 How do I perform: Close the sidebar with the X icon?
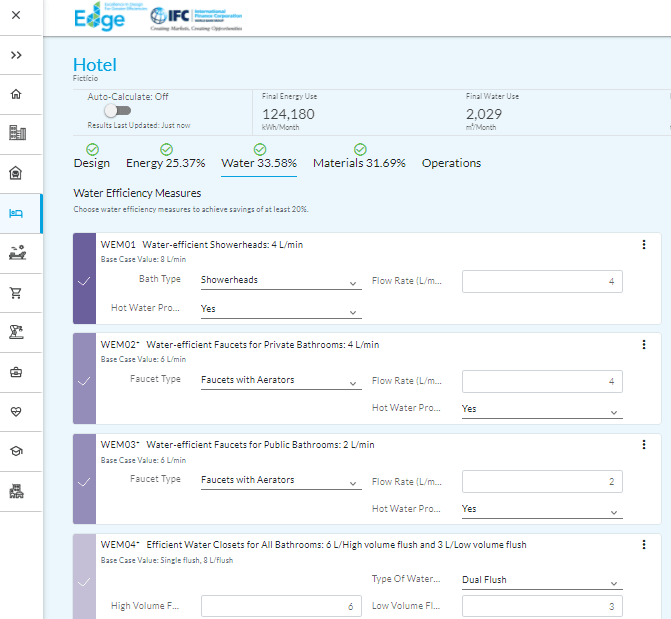(16, 16)
